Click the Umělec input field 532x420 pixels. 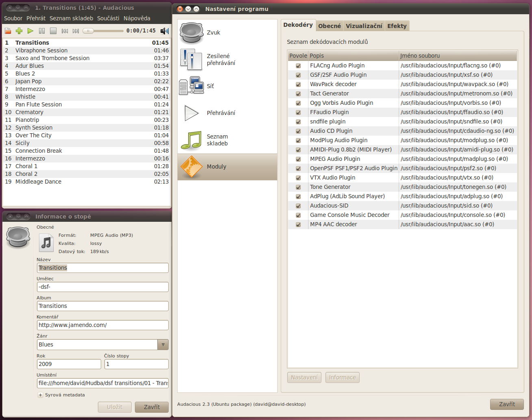point(103,287)
